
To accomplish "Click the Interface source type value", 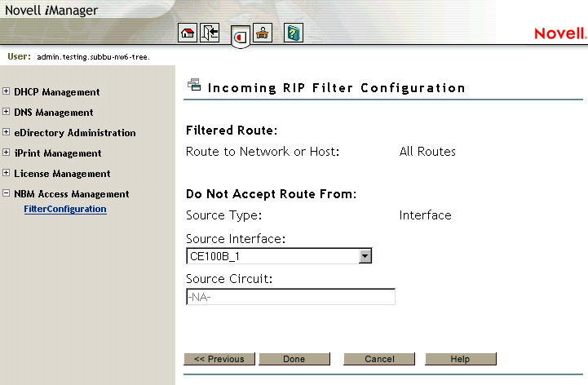I will [425, 215].
